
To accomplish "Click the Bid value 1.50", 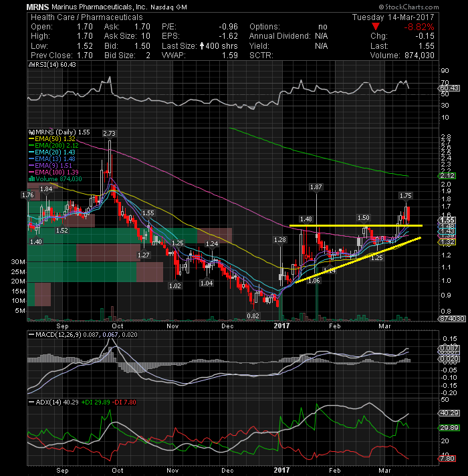I will [142, 46].
